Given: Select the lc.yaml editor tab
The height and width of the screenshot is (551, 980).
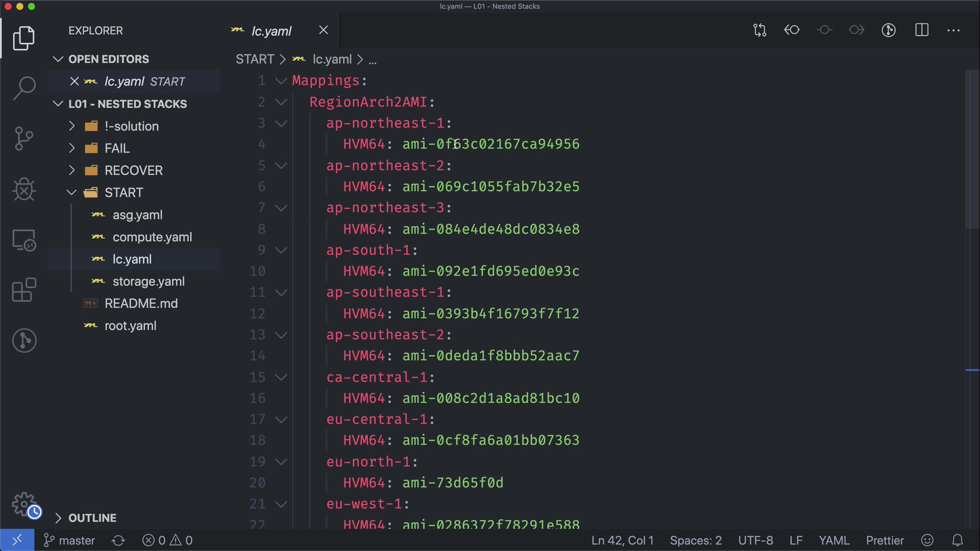Looking at the screenshot, I should tap(271, 31).
